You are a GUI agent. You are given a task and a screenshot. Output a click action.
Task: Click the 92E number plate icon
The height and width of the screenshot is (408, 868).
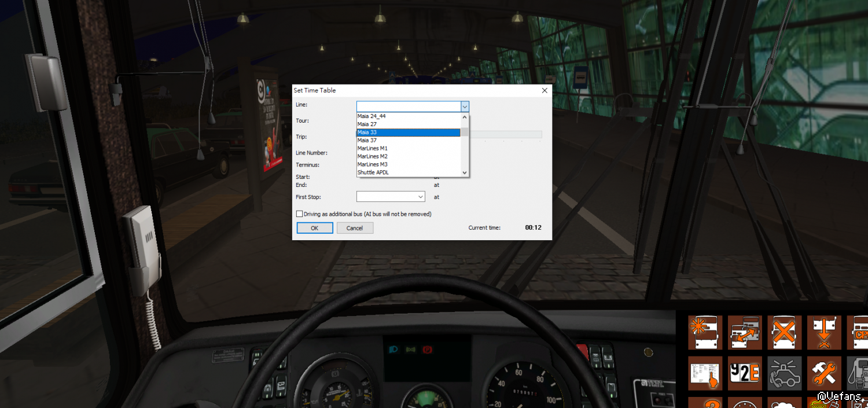click(744, 373)
